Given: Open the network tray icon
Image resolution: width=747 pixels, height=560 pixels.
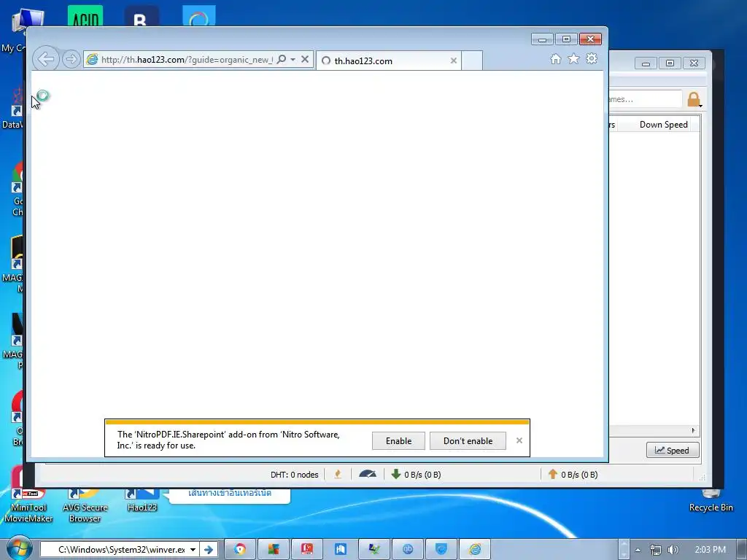Looking at the screenshot, I should tap(656, 550).
